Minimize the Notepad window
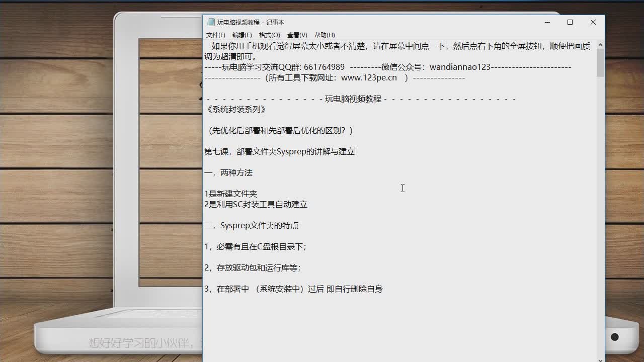The height and width of the screenshot is (362, 644). pyautogui.click(x=547, y=22)
